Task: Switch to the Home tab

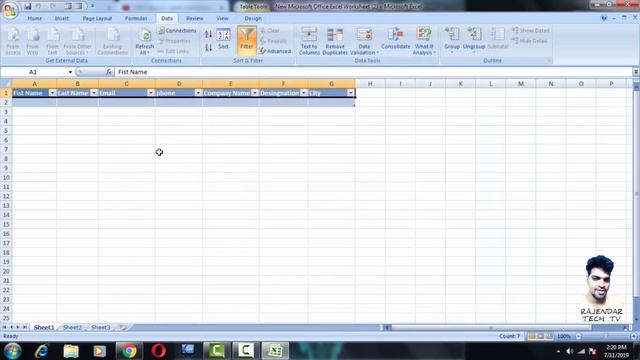Action: (35, 18)
